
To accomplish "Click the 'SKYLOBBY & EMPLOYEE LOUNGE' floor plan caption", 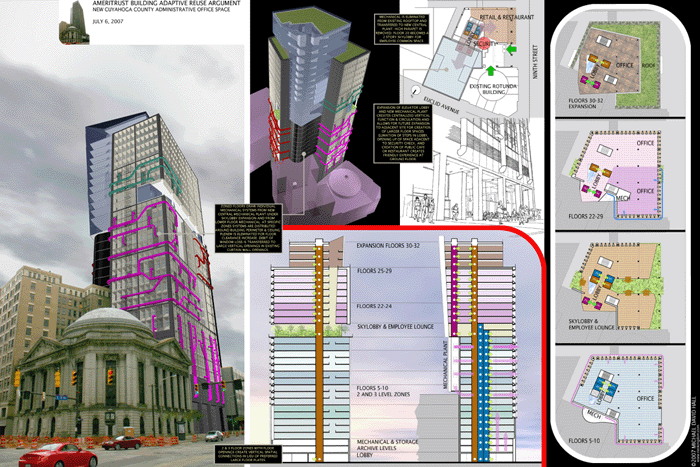I will coord(591,324).
